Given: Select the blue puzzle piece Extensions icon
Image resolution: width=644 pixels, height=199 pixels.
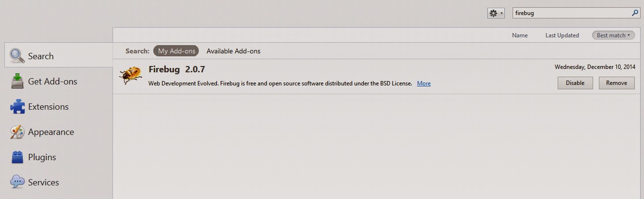Looking at the screenshot, I should (17, 106).
